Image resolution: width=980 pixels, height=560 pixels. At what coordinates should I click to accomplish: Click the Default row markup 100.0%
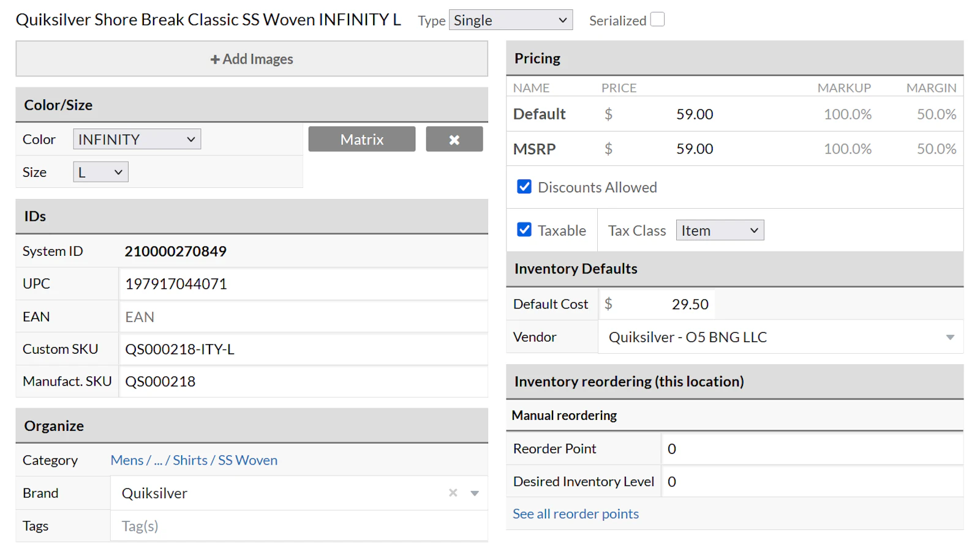coord(847,114)
